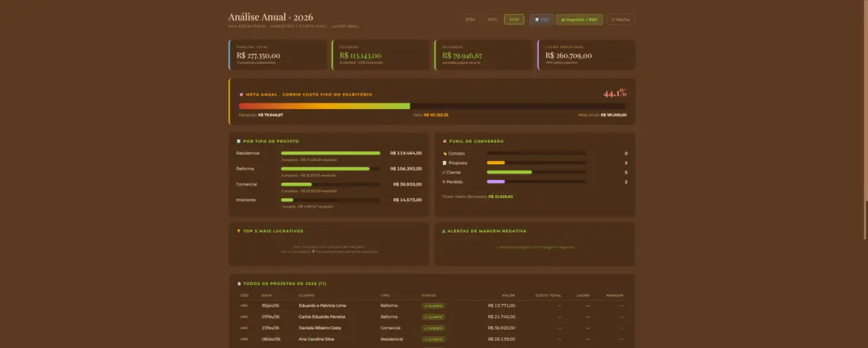Click the lightbulb icon beside Top 5 Mais Lucrativos

point(238,230)
